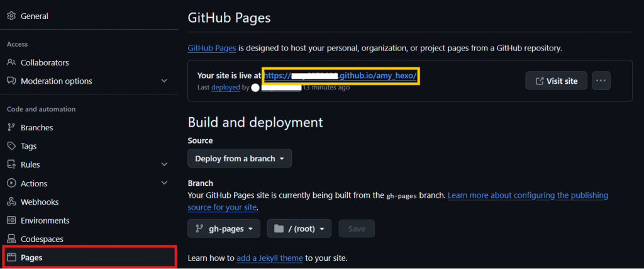Click the user avatar beside deployed
This screenshot has height=269, width=644.
pyautogui.click(x=255, y=88)
